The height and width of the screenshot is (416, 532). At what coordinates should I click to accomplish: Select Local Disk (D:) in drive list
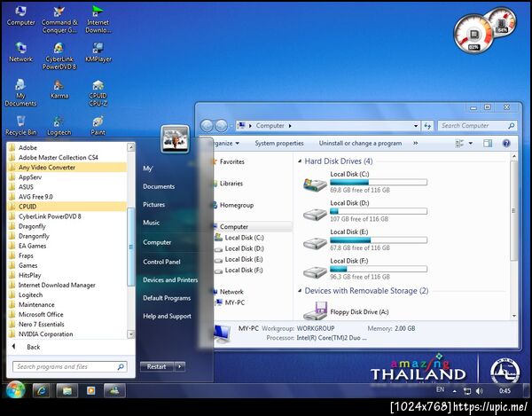tap(364, 211)
